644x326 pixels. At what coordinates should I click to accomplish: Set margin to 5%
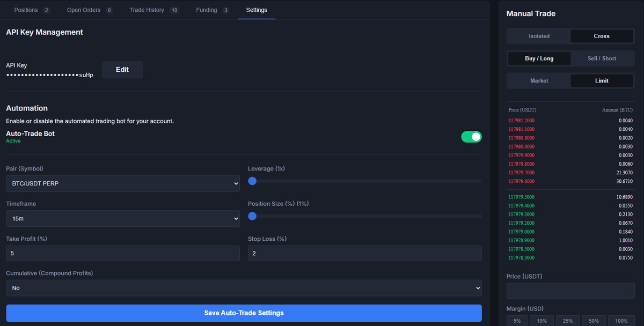click(517, 321)
